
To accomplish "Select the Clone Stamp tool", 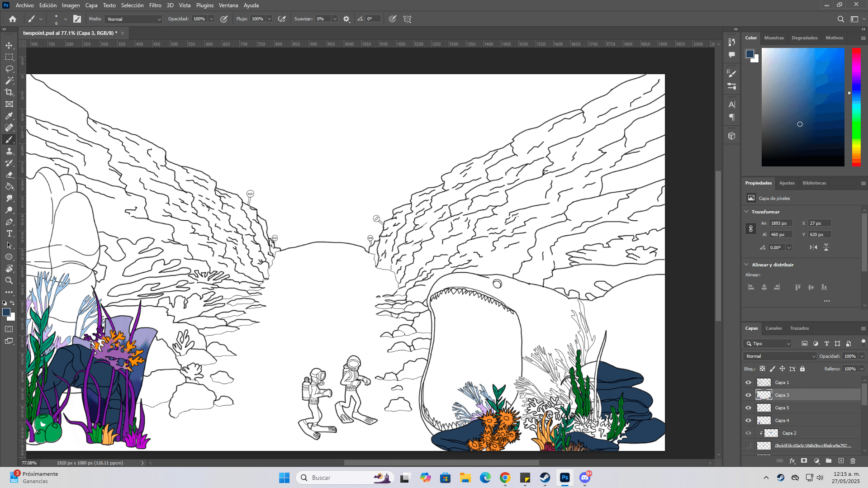I will pos(9,151).
